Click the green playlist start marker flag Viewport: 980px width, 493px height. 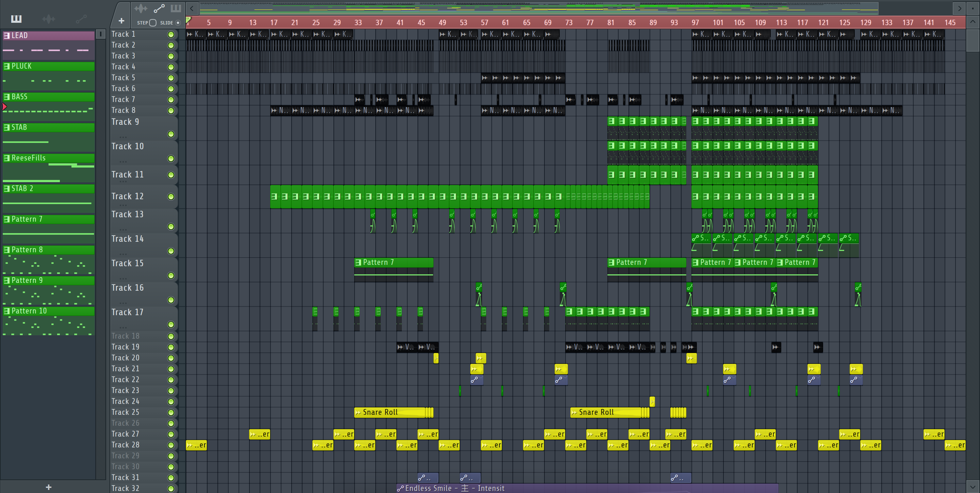point(188,20)
